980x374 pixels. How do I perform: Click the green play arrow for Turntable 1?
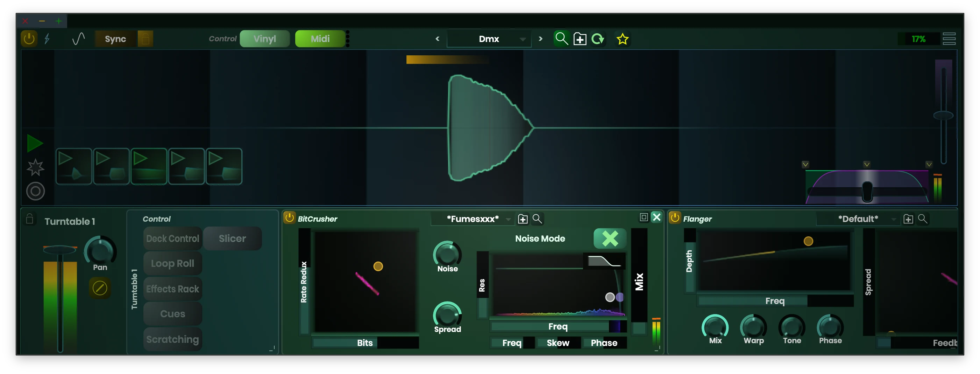(35, 144)
